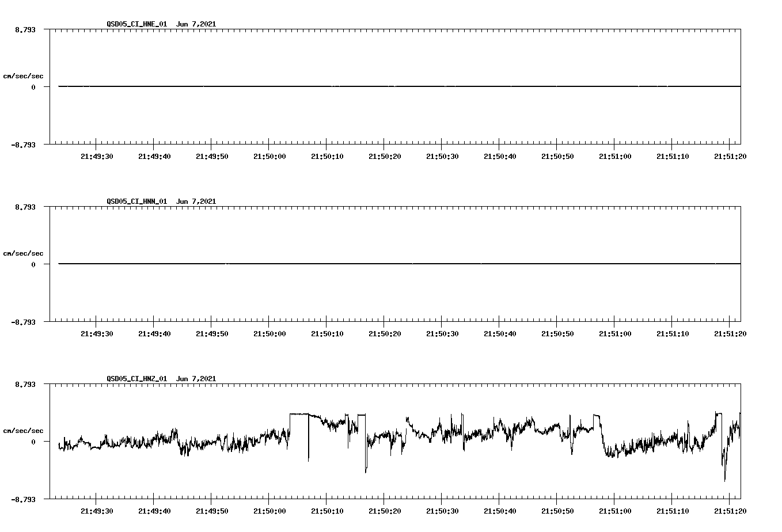Select 21:50:30 tick label below HNN plot

point(442,334)
